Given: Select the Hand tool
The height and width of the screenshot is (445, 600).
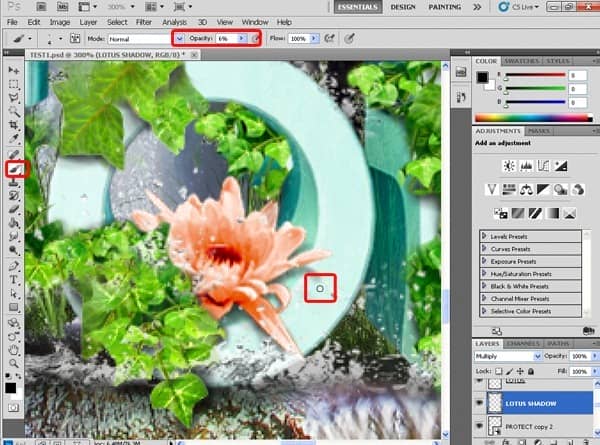Looking at the screenshot, I should click(x=14, y=349).
